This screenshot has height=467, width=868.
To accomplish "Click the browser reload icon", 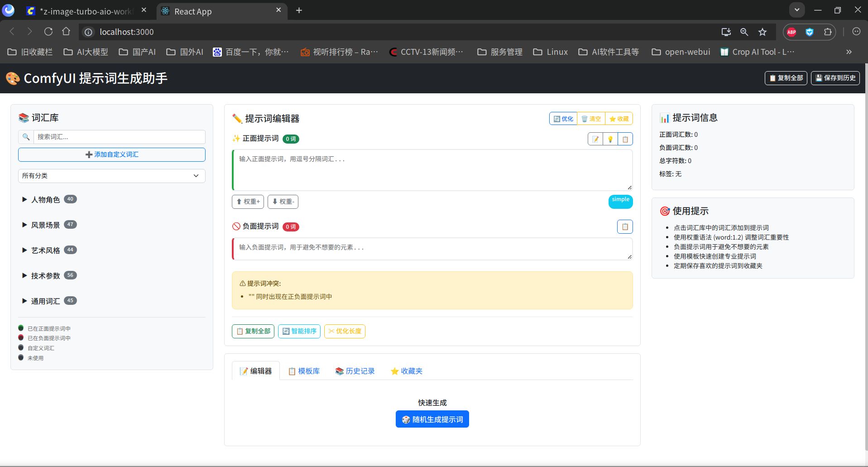I will [48, 32].
